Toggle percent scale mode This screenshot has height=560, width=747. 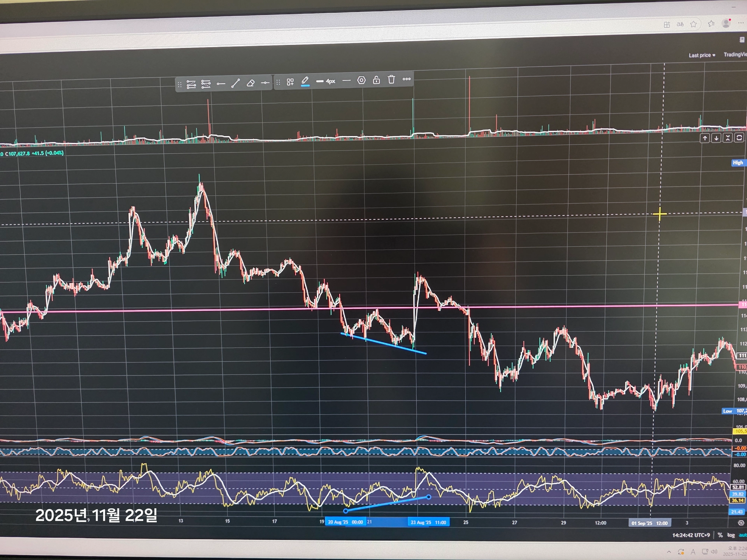[x=720, y=535]
